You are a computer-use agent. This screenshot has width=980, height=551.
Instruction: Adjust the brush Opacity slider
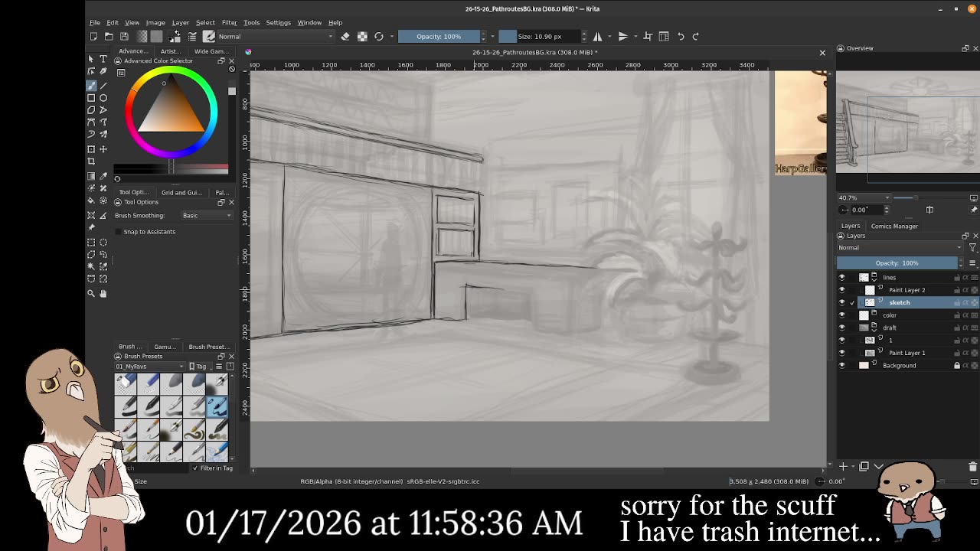438,36
